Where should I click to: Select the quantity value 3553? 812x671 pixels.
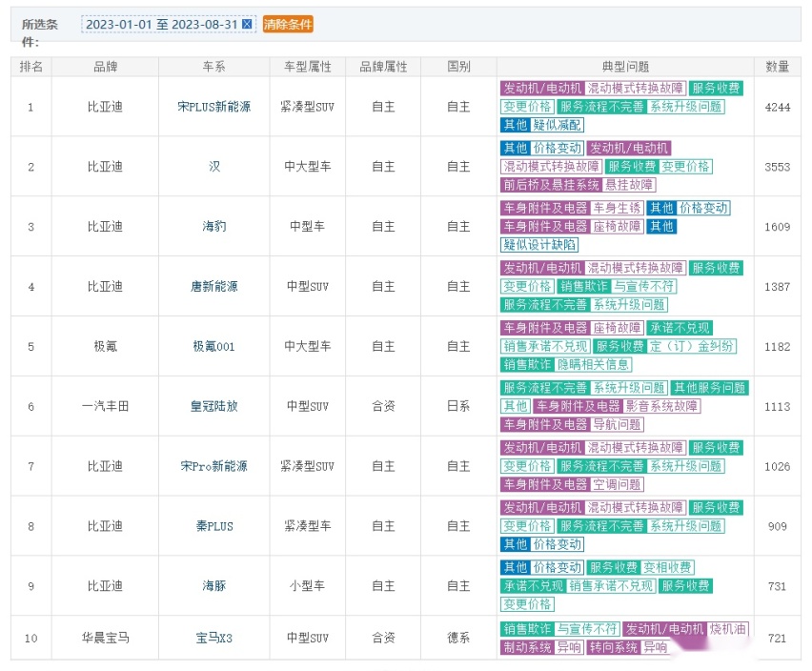point(778,167)
